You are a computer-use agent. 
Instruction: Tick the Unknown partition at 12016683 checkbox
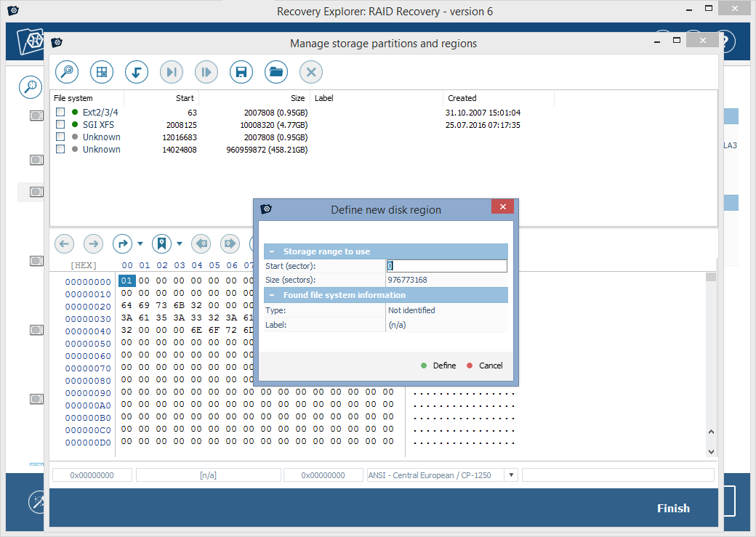tap(60, 137)
